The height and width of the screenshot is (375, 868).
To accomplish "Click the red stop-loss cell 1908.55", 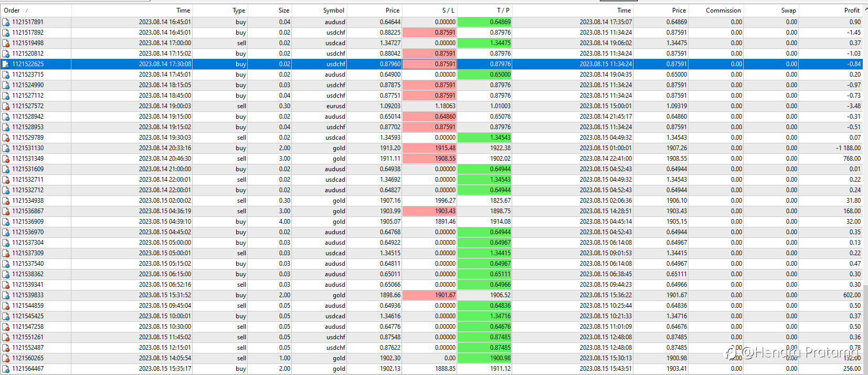I will pyautogui.click(x=430, y=159).
